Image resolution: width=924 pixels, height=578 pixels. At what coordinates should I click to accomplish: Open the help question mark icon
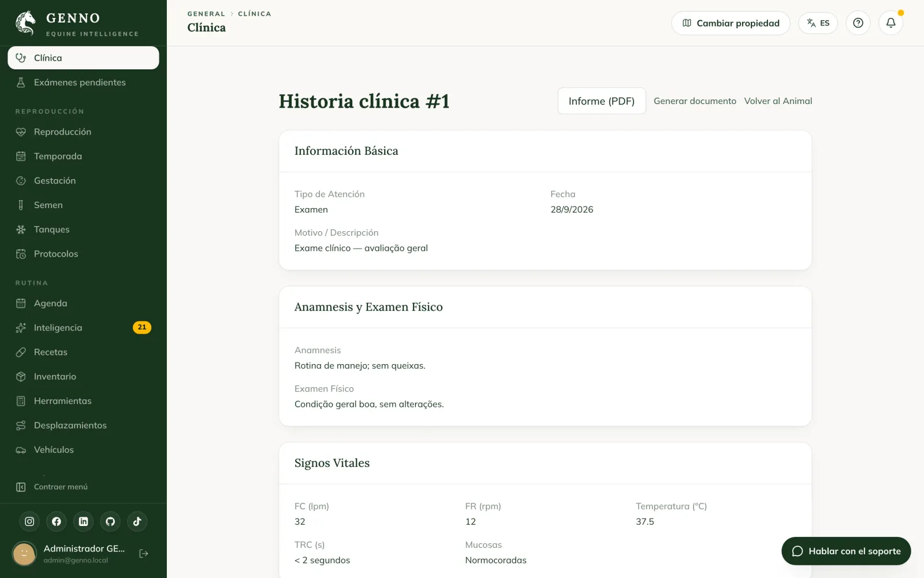[x=858, y=23]
